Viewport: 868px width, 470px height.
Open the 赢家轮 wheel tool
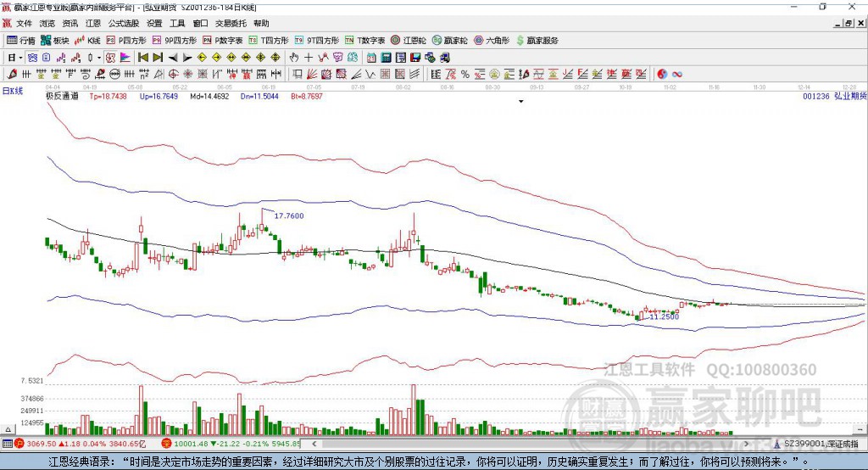[x=449, y=41]
